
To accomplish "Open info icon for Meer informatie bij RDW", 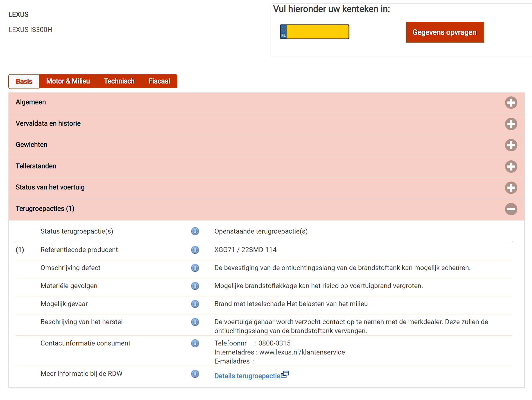I will coord(195,374).
